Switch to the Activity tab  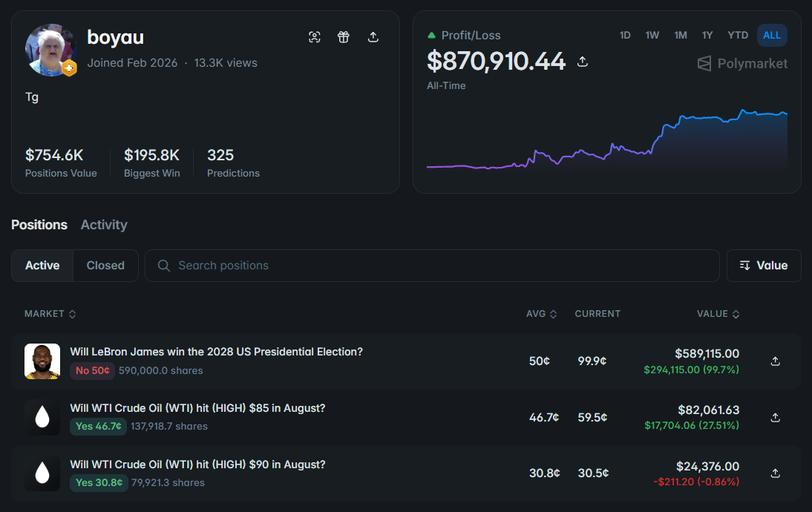(104, 225)
